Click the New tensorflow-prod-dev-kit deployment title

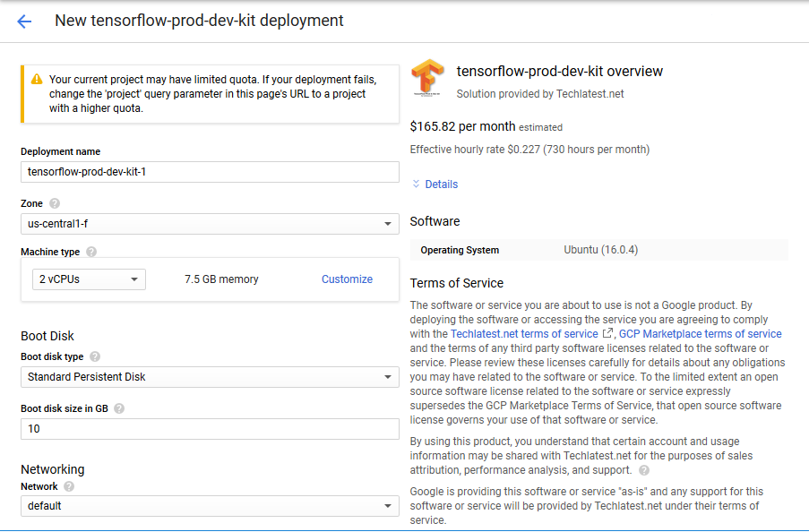(199, 21)
